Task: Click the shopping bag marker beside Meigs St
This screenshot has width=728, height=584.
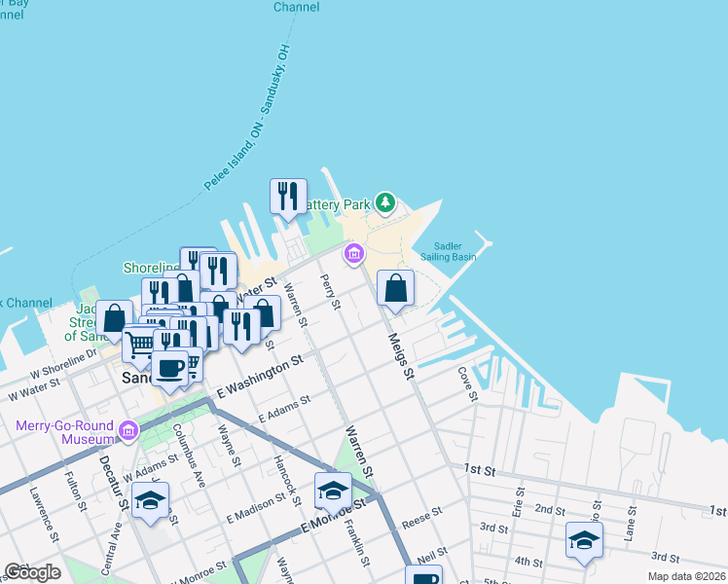Action: coord(395,288)
